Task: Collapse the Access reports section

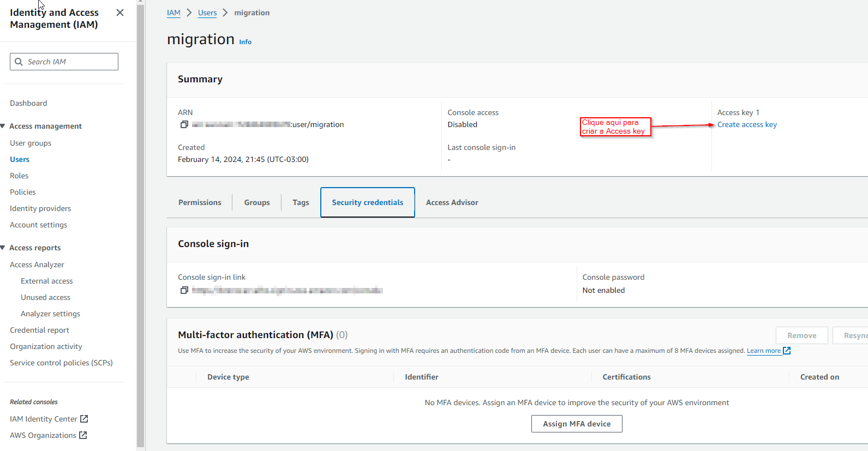Action: [x=3, y=248]
